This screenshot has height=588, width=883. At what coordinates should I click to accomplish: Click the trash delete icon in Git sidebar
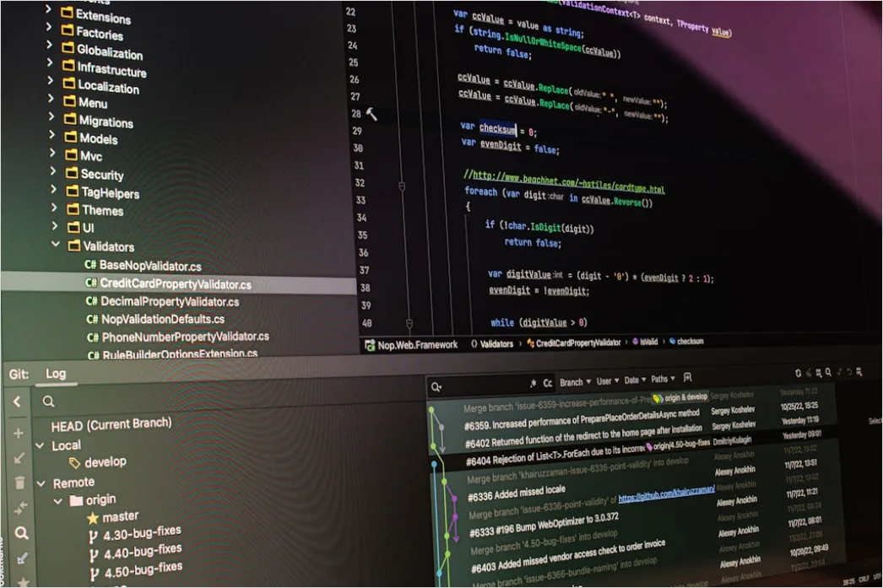[19, 483]
